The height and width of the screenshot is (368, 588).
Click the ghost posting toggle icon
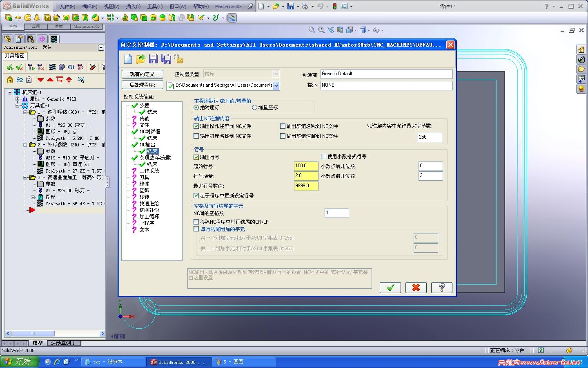click(29, 80)
